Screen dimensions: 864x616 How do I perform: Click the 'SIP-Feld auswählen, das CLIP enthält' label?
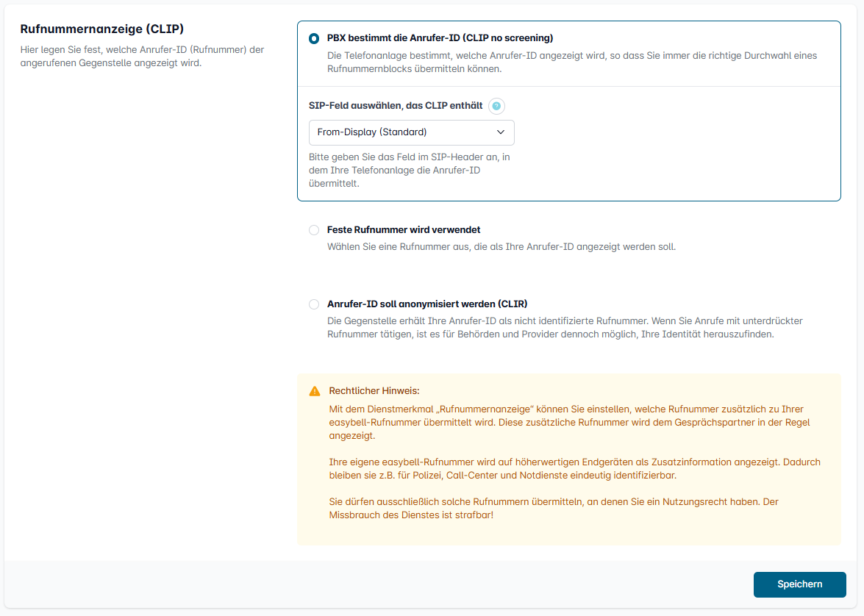(x=395, y=106)
